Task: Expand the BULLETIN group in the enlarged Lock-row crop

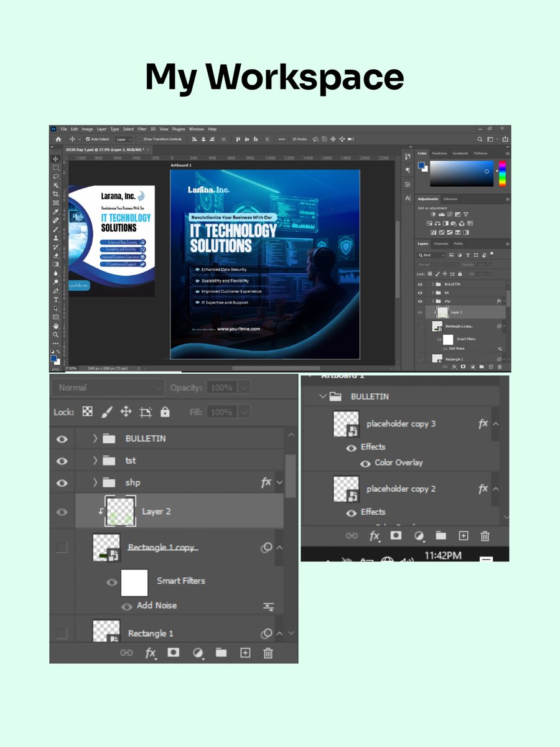Action: (x=95, y=438)
